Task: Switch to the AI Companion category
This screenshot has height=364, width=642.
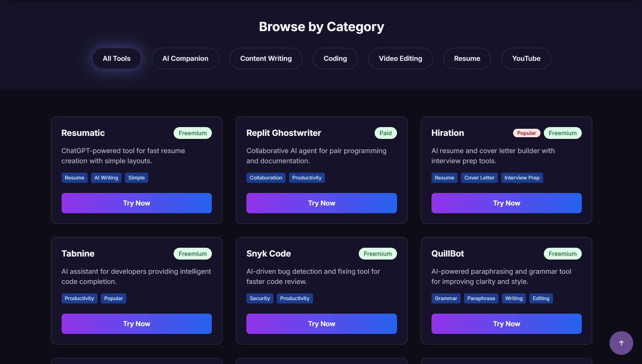Action: pos(185,58)
